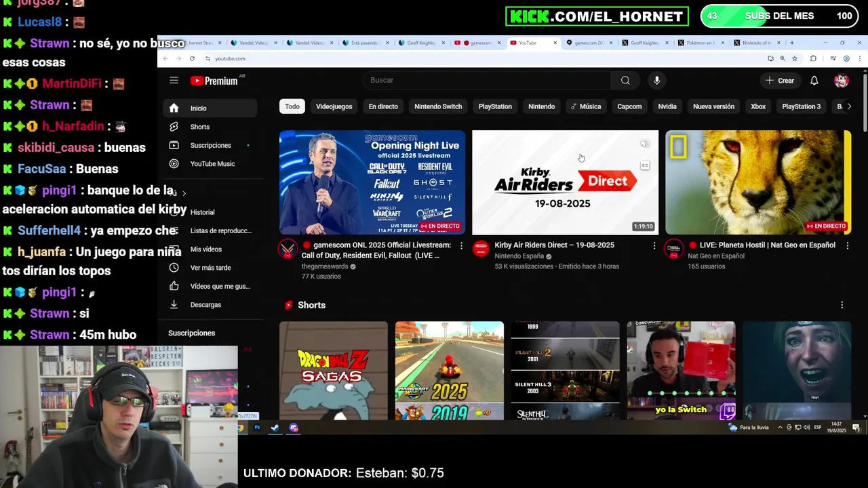868x488 pixels.
Task: Open LIVE Planeta Hostil video title
Action: point(761,245)
